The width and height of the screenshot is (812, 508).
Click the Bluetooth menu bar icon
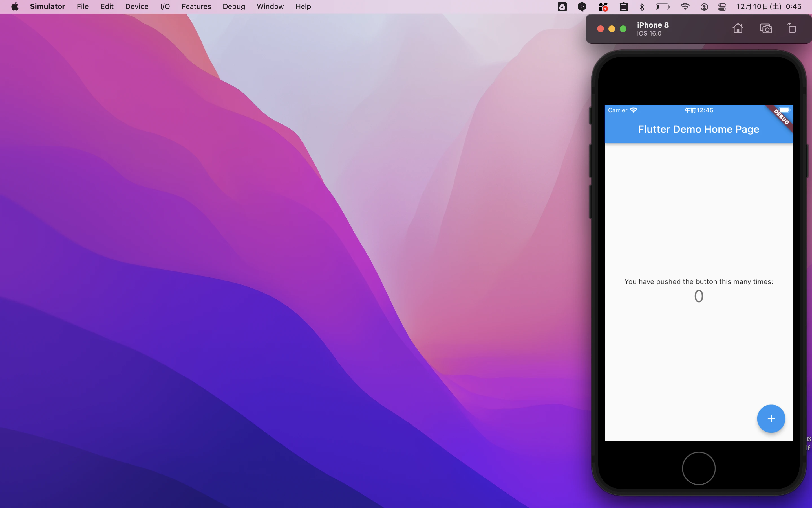point(642,7)
